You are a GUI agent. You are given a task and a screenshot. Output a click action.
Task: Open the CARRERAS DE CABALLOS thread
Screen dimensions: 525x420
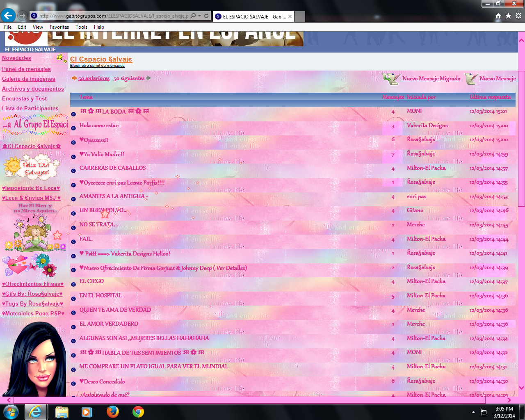[x=112, y=168]
